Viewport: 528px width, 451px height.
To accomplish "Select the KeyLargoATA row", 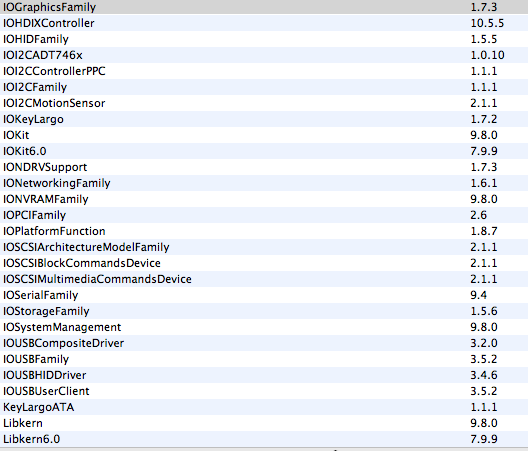I will click(x=264, y=407).
